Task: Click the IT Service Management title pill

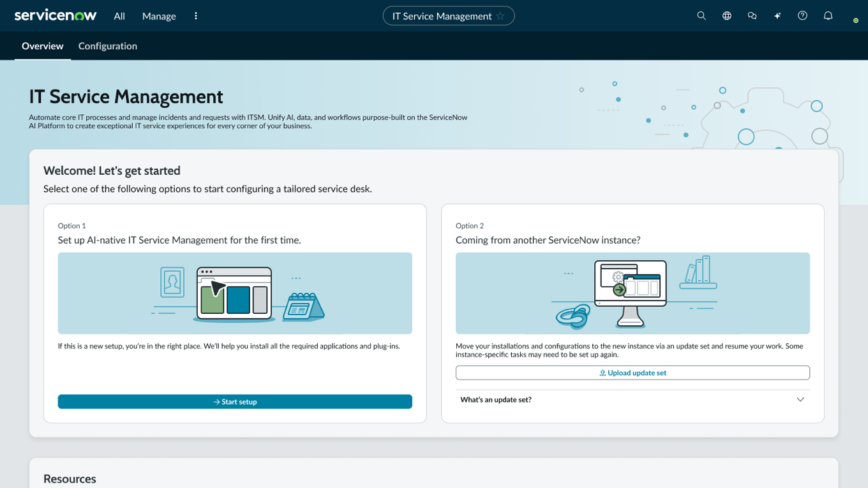Action: pos(449,16)
